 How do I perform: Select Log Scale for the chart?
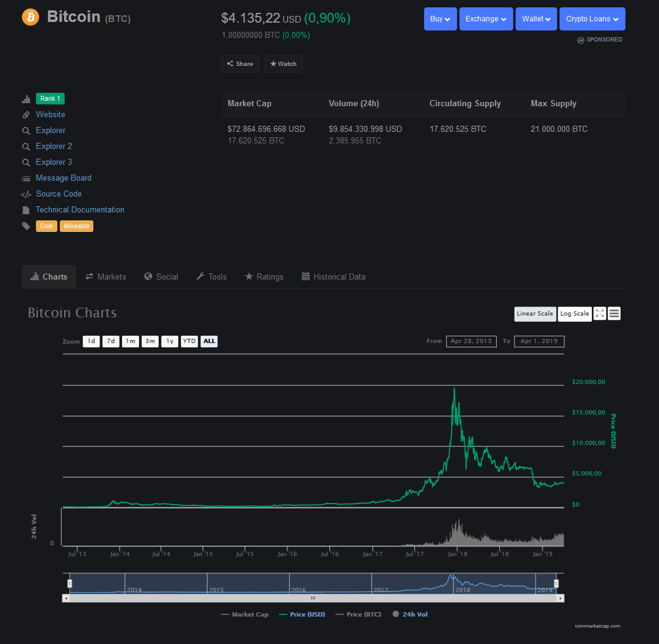pos(575,314)
